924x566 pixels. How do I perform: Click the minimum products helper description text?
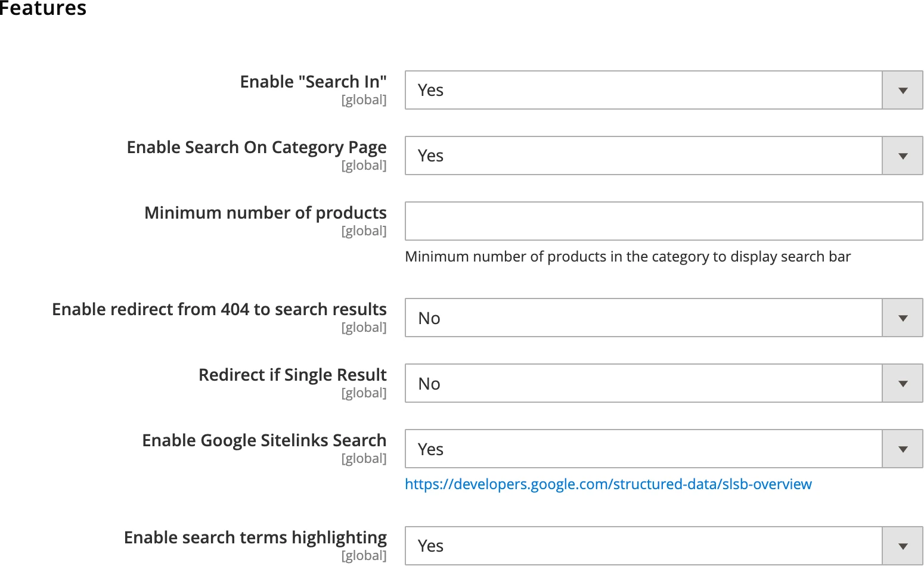click(x=628, y=256)
